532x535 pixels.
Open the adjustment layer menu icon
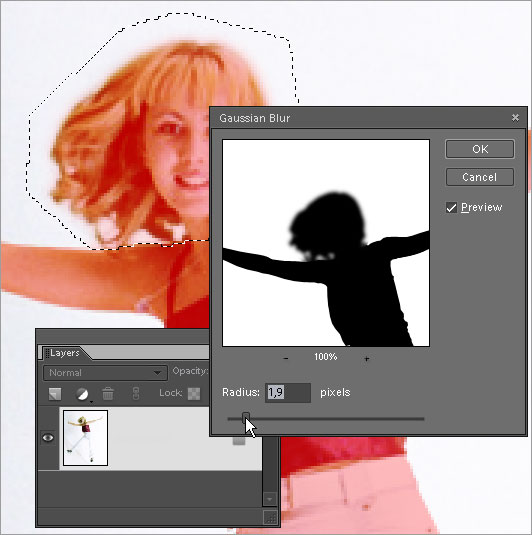click(82, 394)
